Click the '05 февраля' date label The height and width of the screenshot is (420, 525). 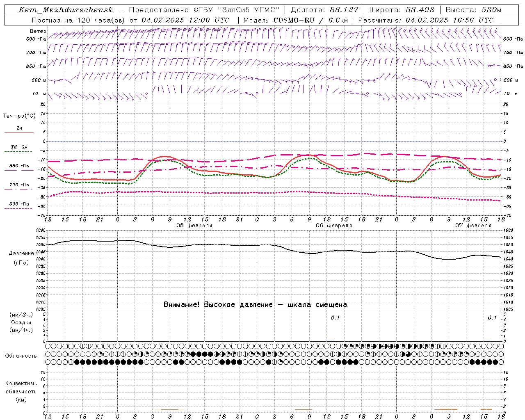194,226
